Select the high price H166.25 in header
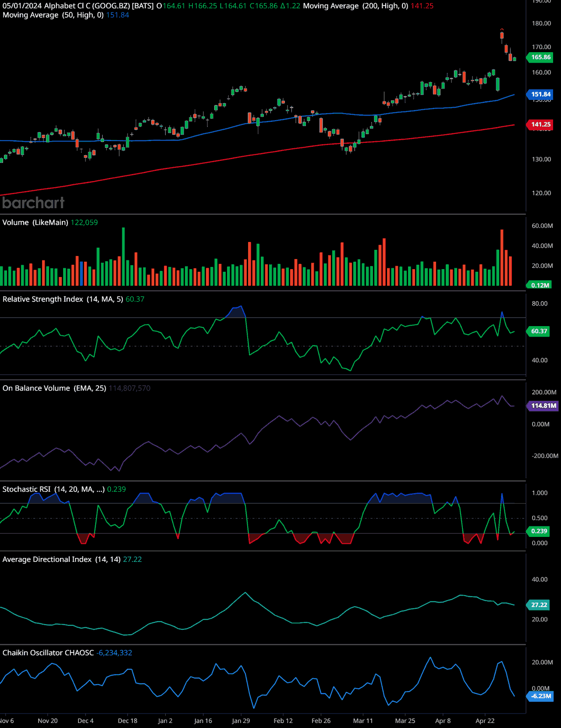This screenshot has height=728, width=561. click(202, 6)
